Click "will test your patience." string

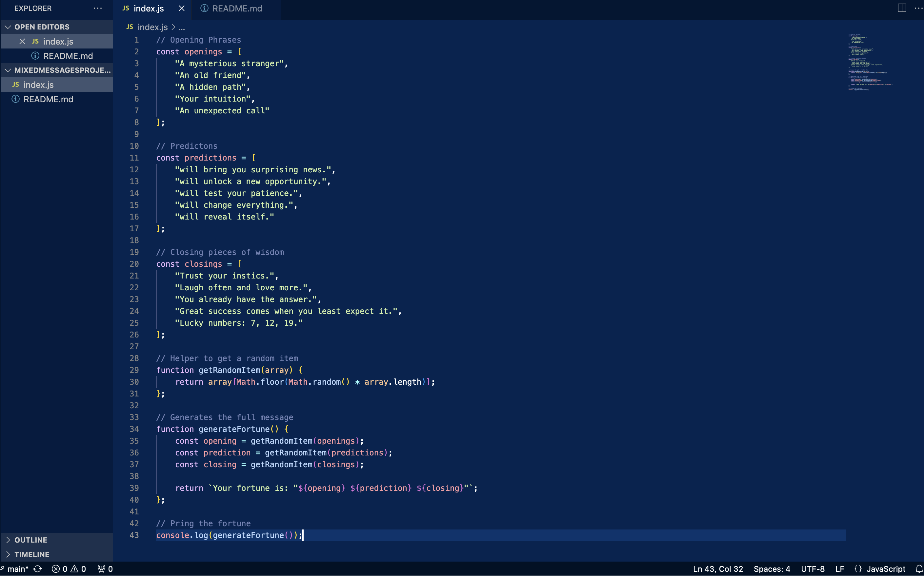pyautogui.click(x=236, y=193)
